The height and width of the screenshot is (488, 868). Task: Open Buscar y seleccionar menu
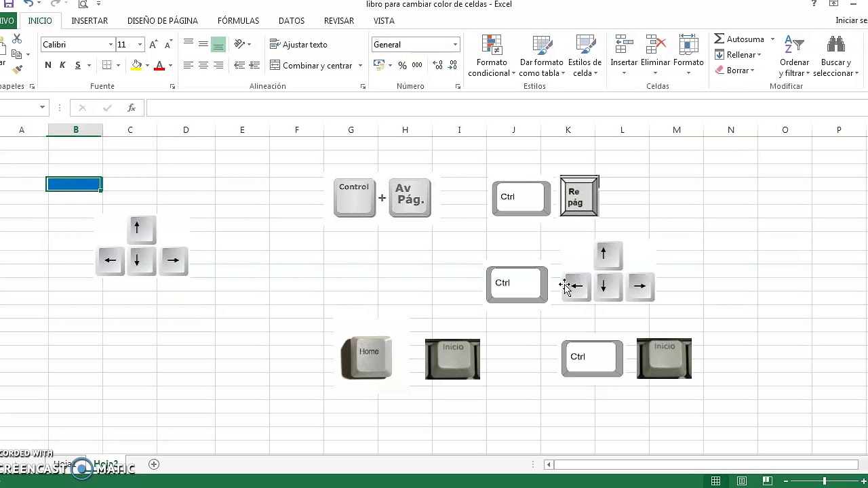point(836,56)
